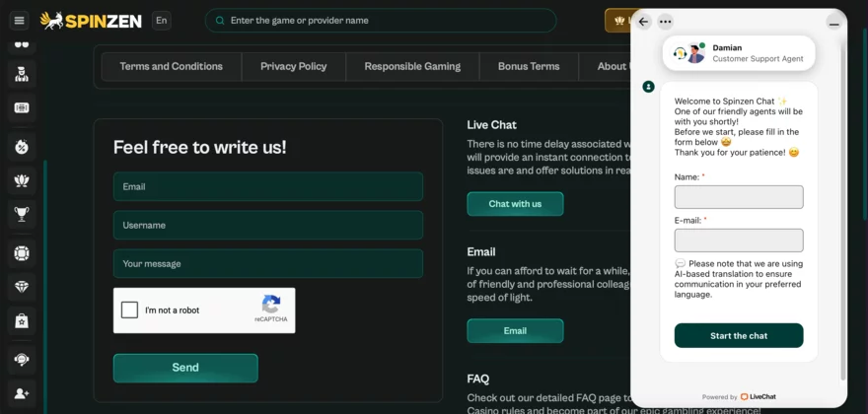
Task: Open the hamburger menu icon
Action: tap(20, 21)
